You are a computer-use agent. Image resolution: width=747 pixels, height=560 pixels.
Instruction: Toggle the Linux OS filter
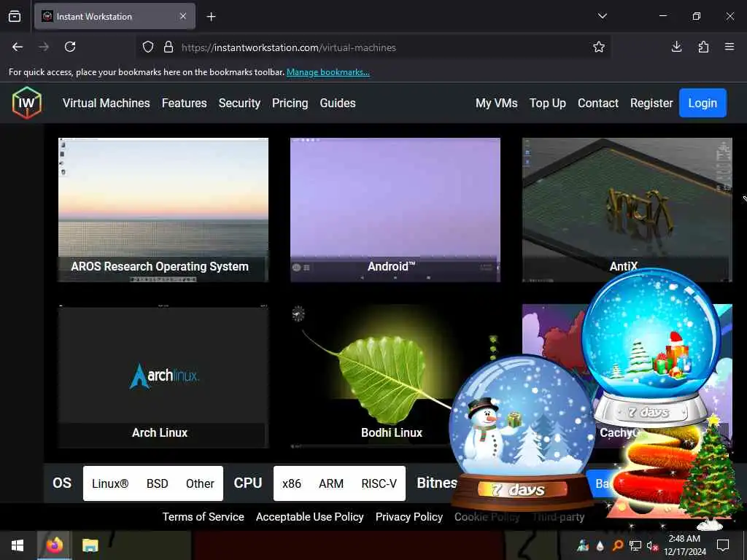coord(110,483)
